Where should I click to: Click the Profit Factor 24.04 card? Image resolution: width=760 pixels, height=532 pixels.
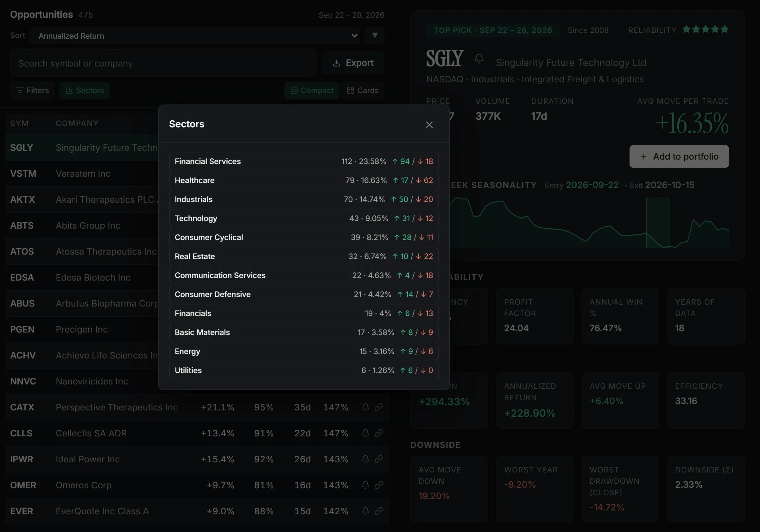tap(535, 316)
